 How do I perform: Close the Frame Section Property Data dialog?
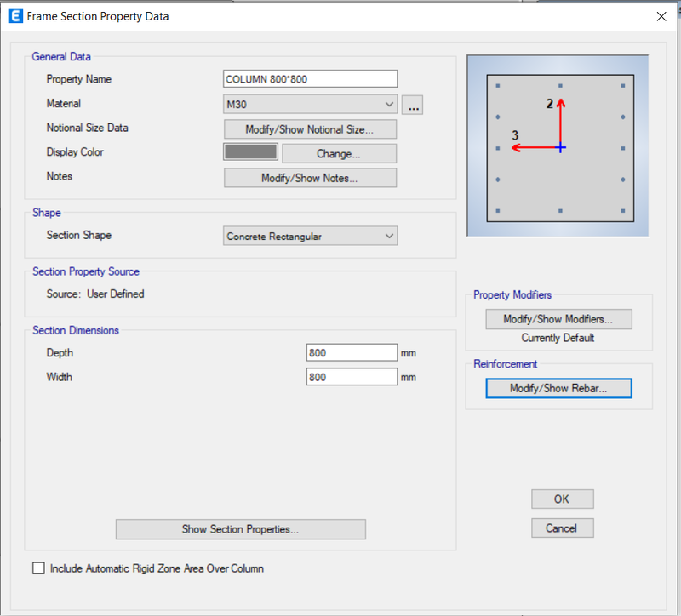661,16
